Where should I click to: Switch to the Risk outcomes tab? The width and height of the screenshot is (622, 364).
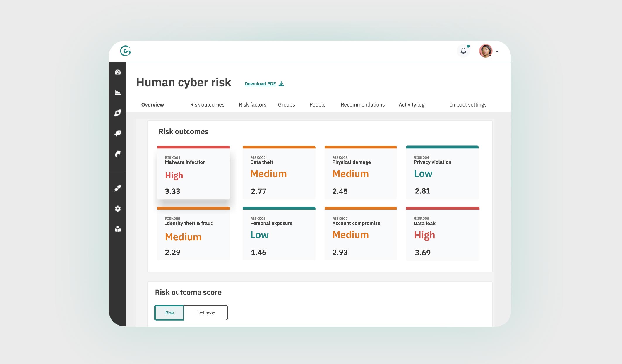click(x=207, y=105)
